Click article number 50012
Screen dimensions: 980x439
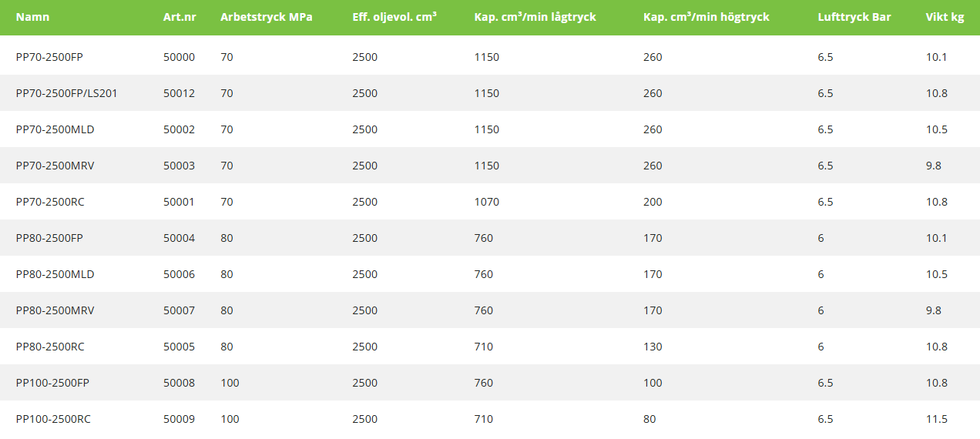click(179, 93)
